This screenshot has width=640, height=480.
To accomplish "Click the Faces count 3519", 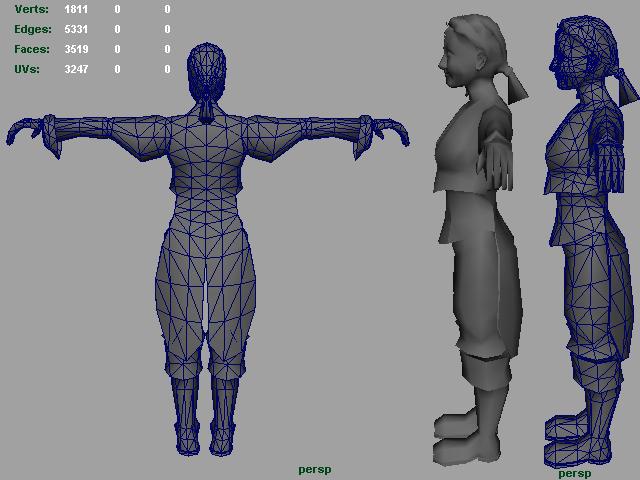I will point(76,49).
